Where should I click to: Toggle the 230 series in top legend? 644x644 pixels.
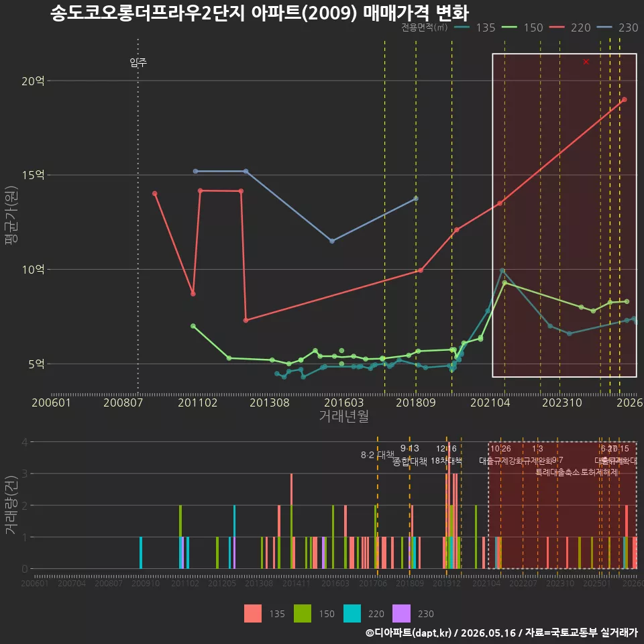[617, 28]
